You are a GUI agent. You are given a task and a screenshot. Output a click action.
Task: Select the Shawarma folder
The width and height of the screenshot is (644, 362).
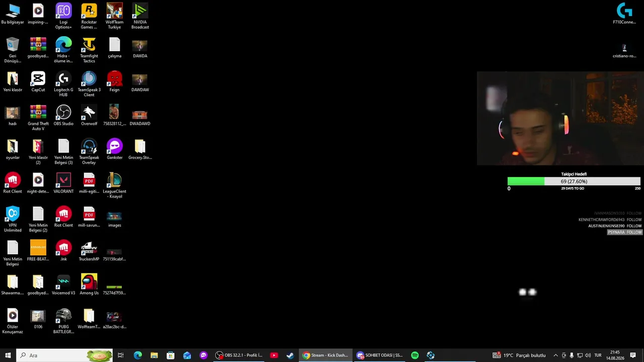point(13,285)
